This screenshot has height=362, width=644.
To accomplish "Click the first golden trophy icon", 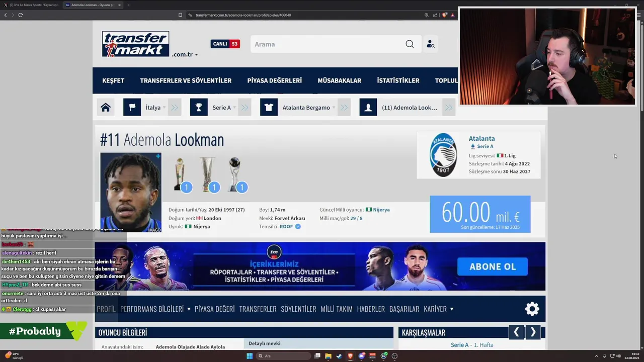I will pos(180,174).
